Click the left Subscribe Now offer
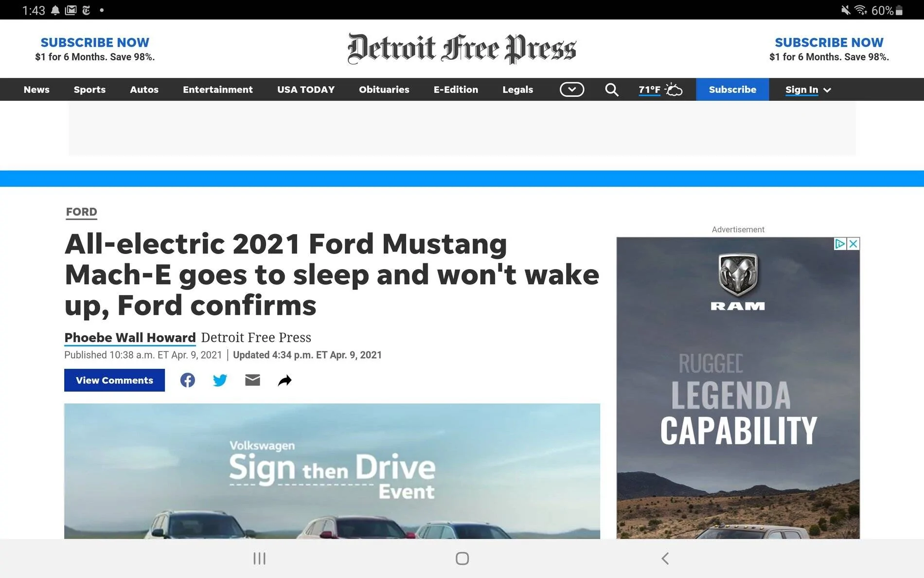924x578 pixels. click(95, 49)
